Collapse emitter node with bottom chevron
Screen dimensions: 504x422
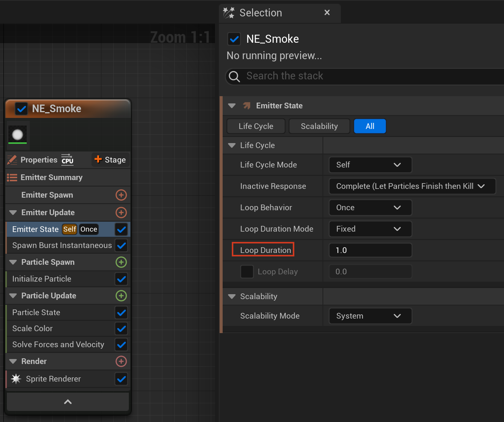pyautogui.click(x=68, y=402)
